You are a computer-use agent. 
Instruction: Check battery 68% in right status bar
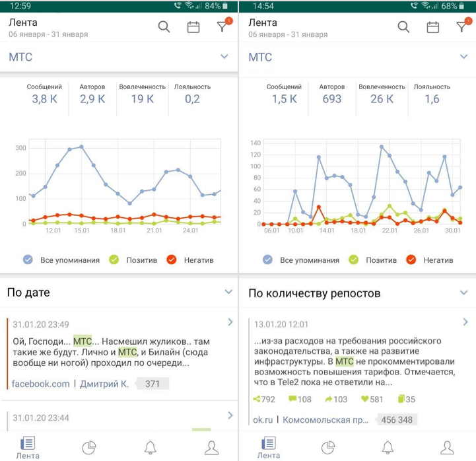(453, 6)
